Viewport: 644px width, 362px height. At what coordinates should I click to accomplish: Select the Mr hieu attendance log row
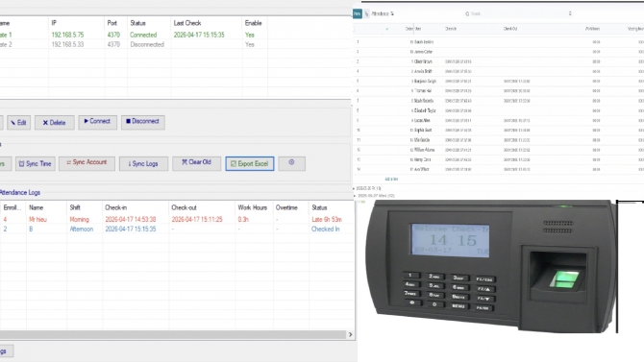(x=177, y=219)
